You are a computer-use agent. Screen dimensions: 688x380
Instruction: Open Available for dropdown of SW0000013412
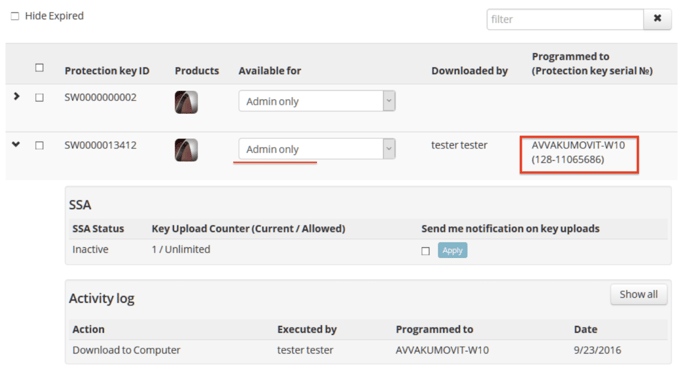317,149
